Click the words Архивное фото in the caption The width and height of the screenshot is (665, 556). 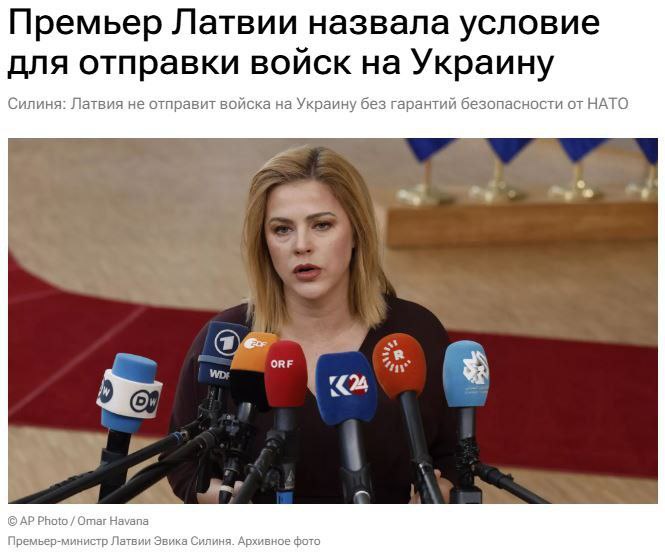tap(279, 541)
